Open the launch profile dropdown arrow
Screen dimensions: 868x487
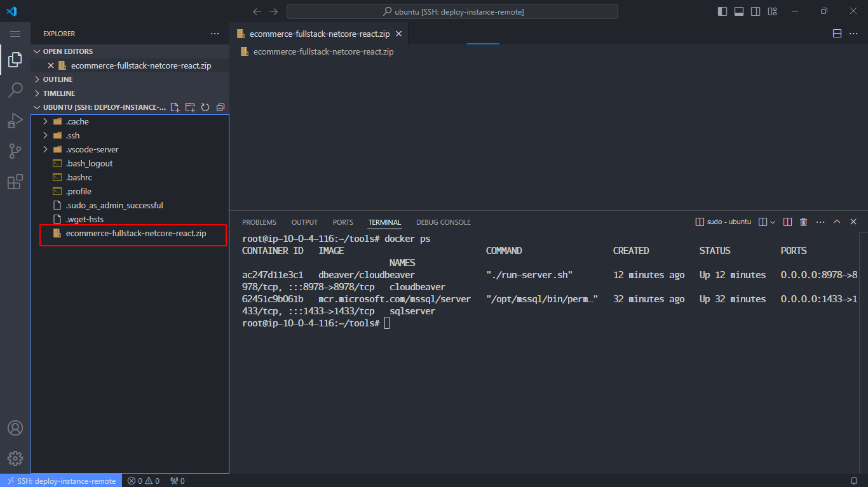773,222
